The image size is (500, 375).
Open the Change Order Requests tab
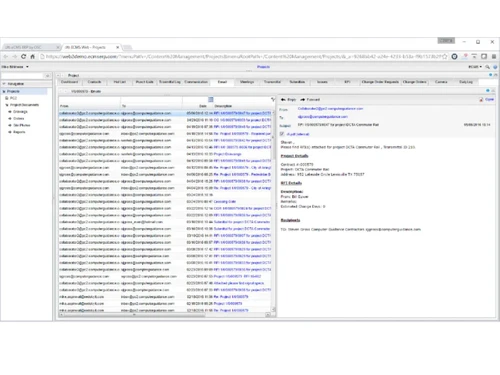tap(380, 82)
